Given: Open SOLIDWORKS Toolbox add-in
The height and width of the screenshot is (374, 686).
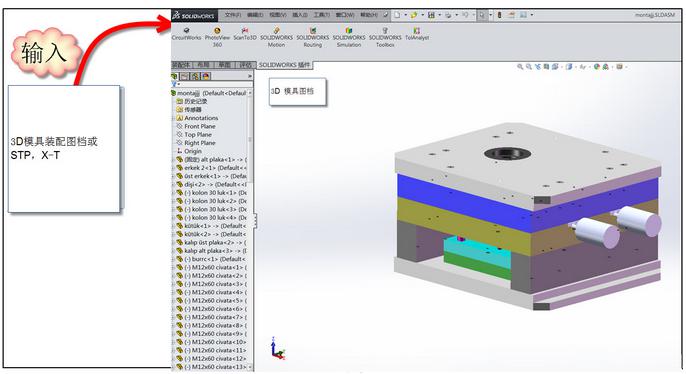Looking at the screenshot, I should pyautogui.click(x=385, y=37).
